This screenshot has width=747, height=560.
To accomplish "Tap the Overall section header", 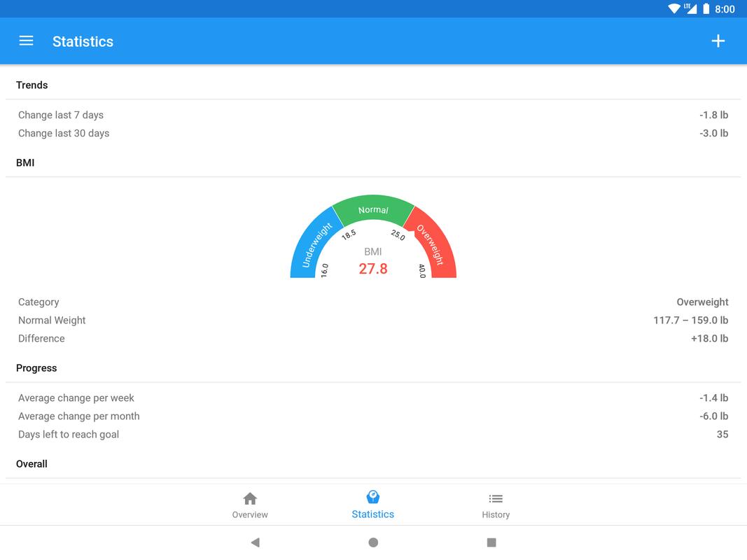I will (32, 464).
